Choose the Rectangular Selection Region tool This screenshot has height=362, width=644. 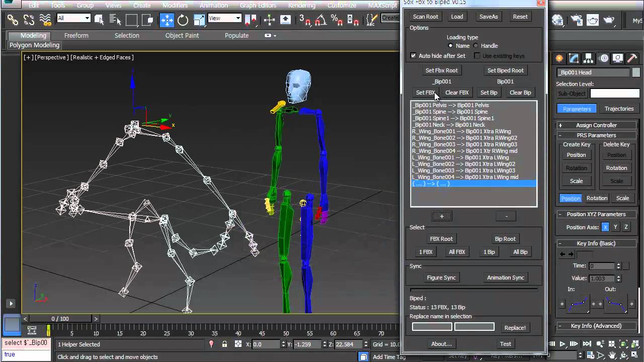[131, 20]
